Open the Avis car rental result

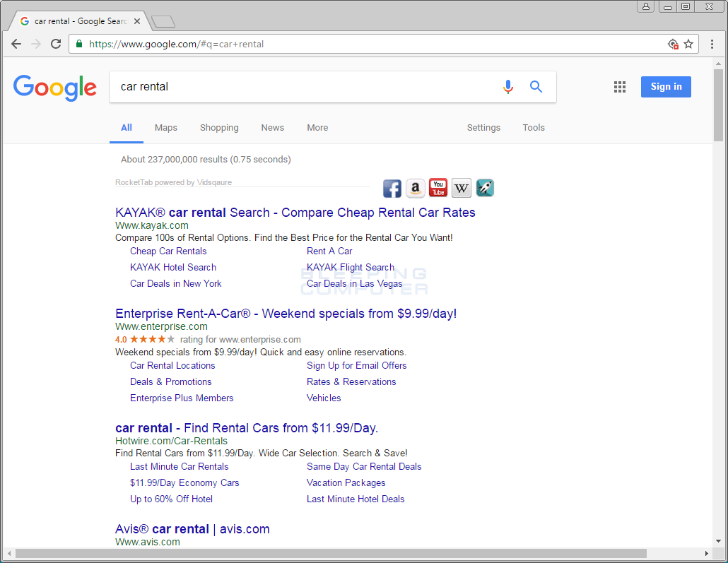[x=192, y=529]
